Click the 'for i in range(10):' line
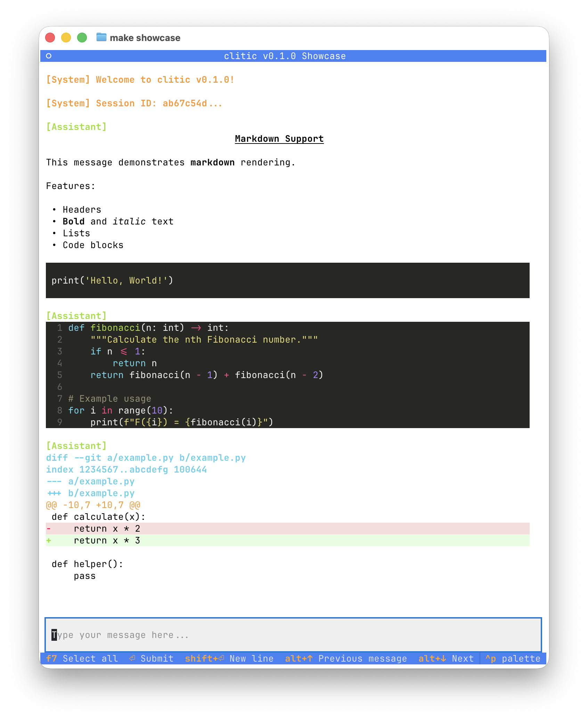Image resolution: width=588 pixels, height=720 pixels. (121, 410)
